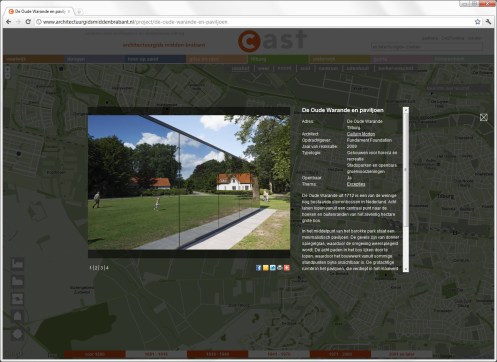This screenshot has width=497, height=362.
Task: Close the 'De Oude Warande' browser tab
Action: click(x=69, y=11)
